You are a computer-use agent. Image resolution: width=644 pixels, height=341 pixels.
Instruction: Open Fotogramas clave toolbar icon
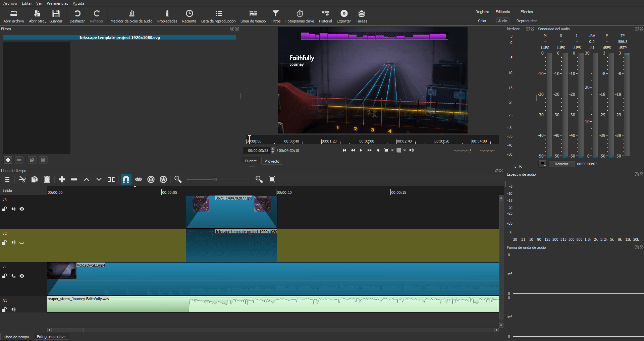[300, 16]
